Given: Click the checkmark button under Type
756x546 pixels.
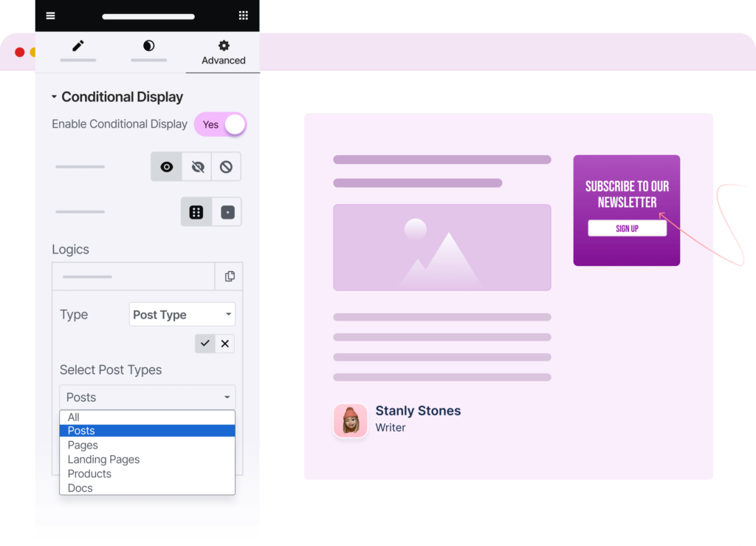Looking at the screenshot, I should click(x=205, y=343).
